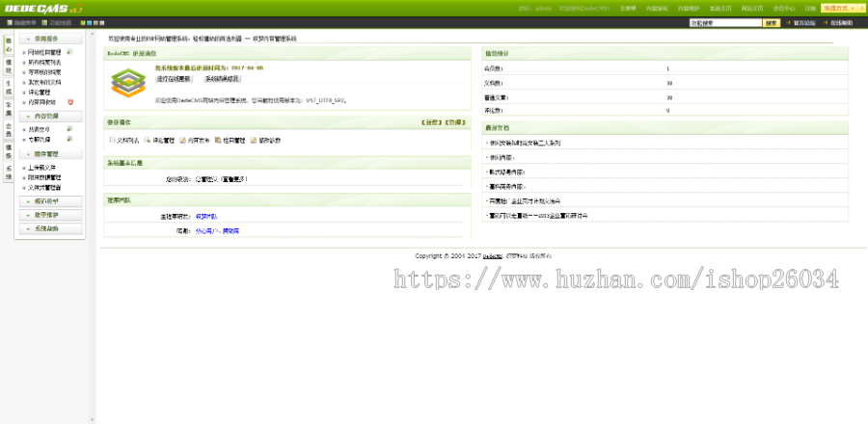Click the 栏目管理 icon in quick operations
868x424 pixels.
coord(218,141)
